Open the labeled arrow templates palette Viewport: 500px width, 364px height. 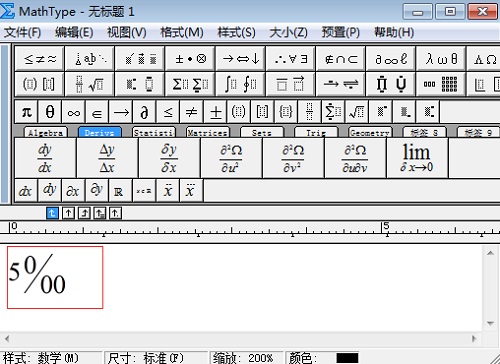[x=341, y=84]
